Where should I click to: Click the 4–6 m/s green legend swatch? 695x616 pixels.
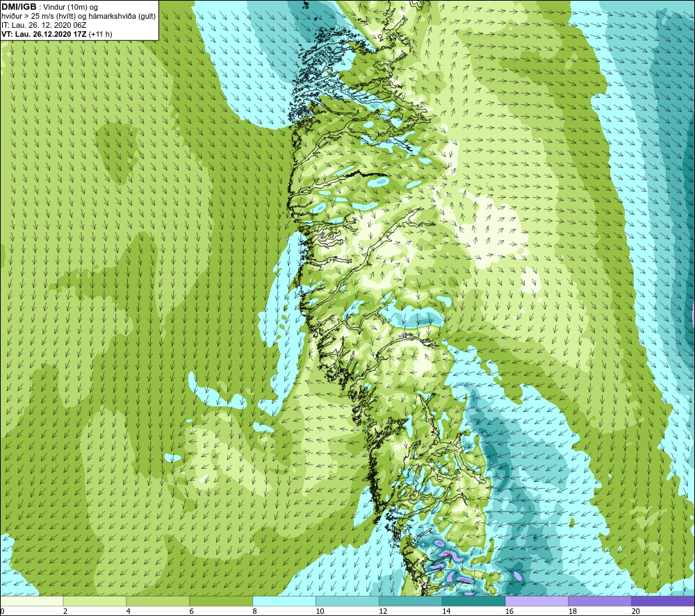tap(158, 601)
